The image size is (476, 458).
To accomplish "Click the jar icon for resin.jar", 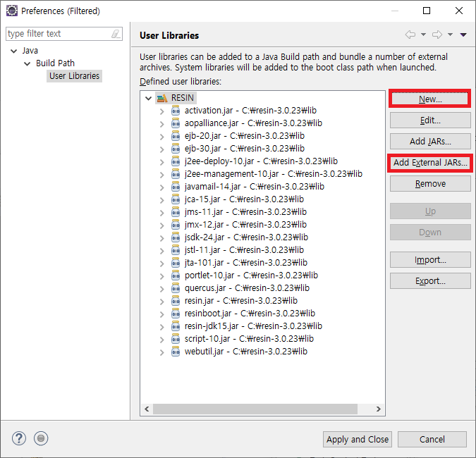I will (176, 301).
